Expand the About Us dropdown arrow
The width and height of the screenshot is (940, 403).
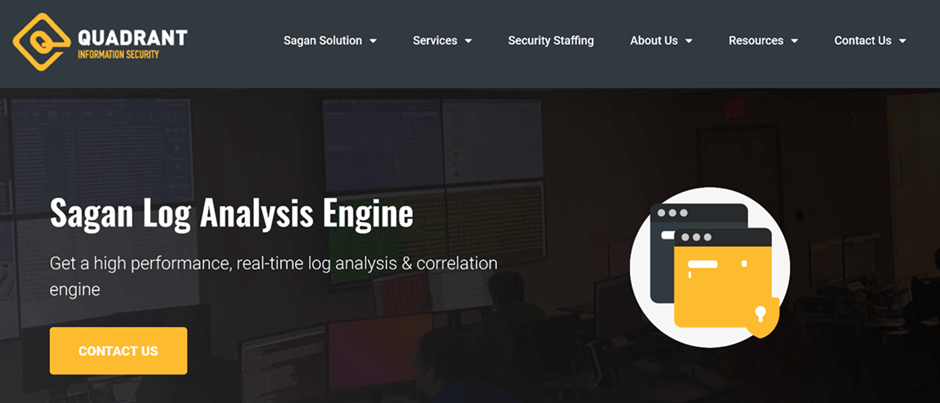[689, 41]
